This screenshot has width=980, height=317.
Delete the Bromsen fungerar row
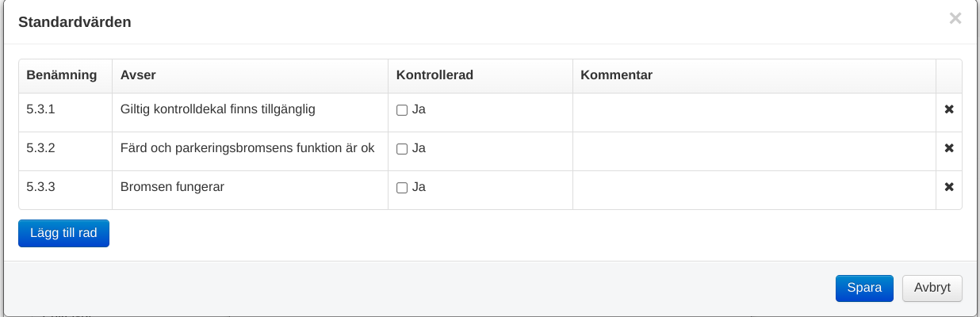949,187
